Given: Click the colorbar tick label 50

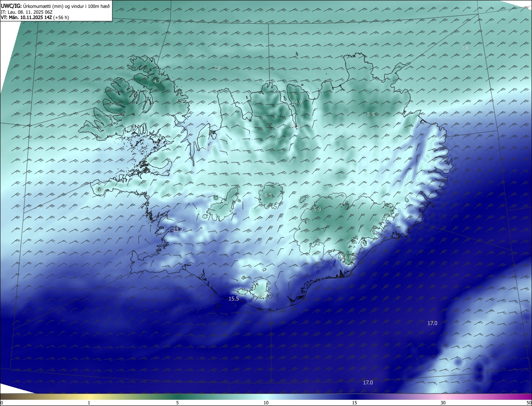Looking at the screenshot, I should coord(529,403).
